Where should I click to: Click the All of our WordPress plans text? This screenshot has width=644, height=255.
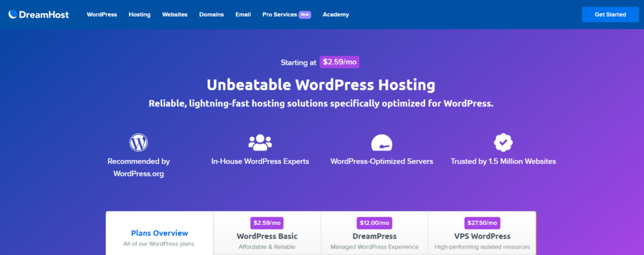(x=159, y=244)
